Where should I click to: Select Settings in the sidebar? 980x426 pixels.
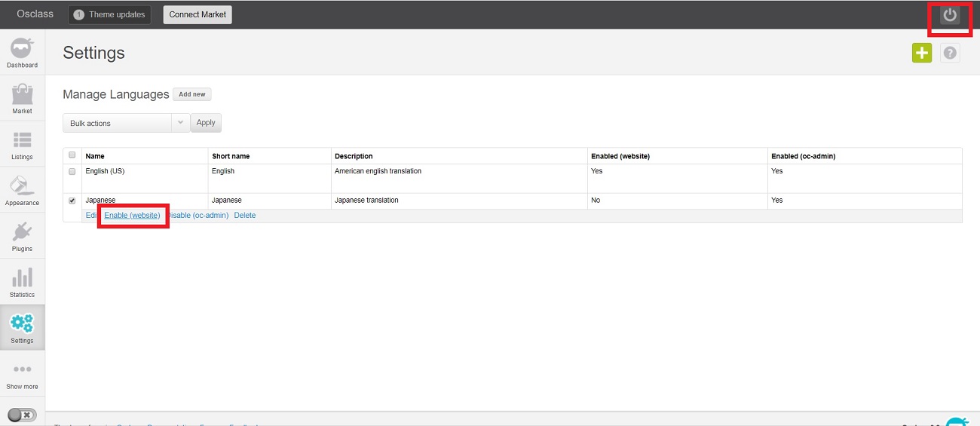[x=22, y=328]
